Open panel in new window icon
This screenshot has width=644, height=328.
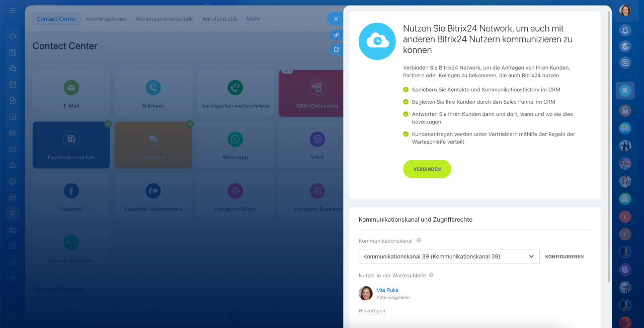(336, 49)
